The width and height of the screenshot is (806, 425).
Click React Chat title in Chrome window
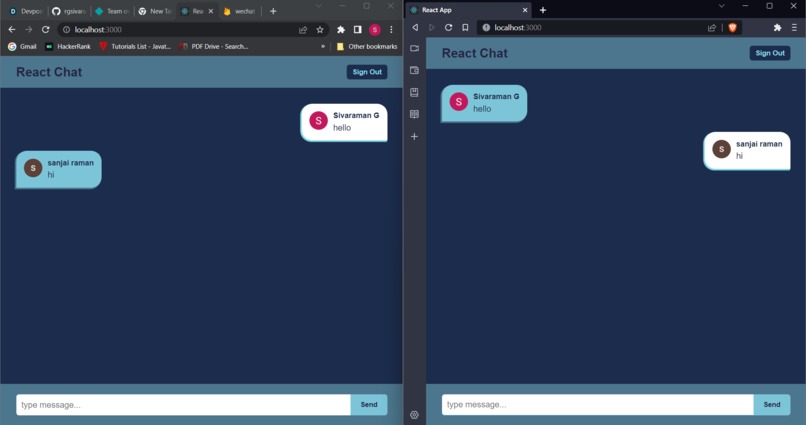[x=49, y=72]
